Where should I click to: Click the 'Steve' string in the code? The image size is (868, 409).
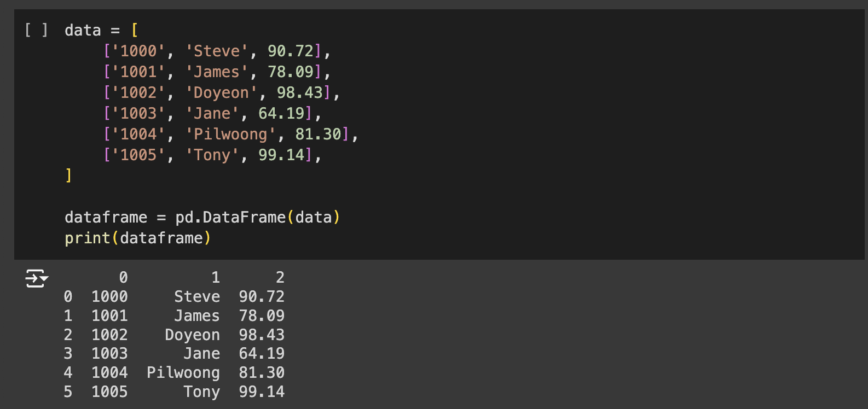(217, 51)
